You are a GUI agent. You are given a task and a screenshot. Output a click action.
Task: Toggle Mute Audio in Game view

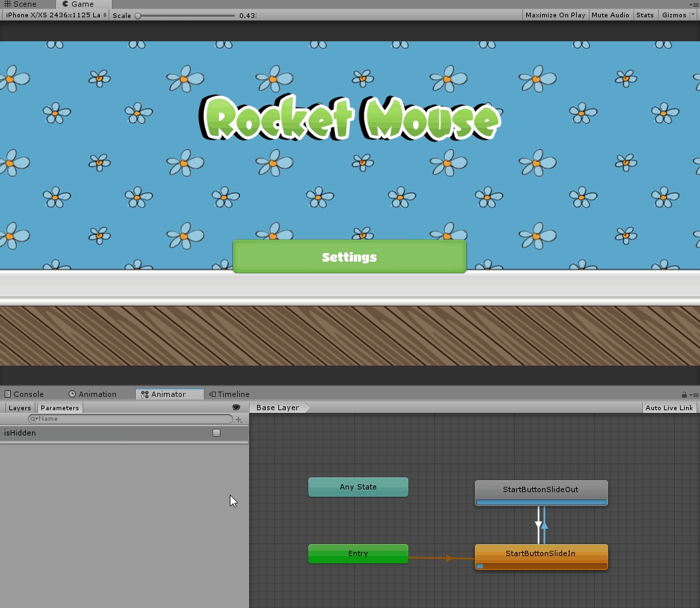[610, 15]
